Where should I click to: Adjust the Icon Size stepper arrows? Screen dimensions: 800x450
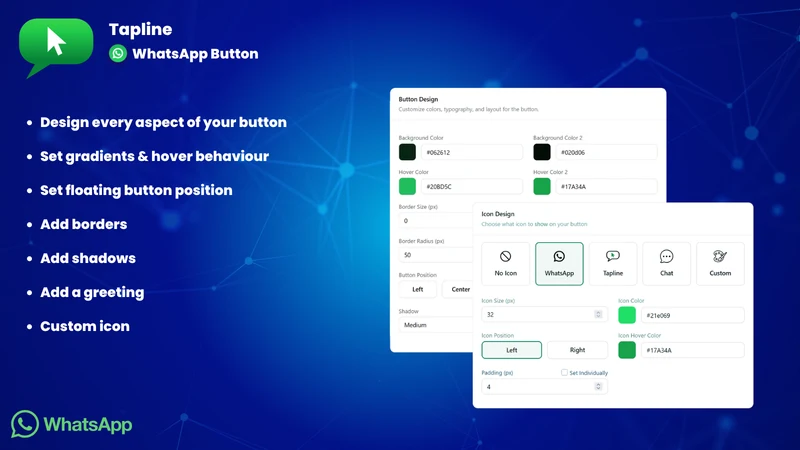click(x=598, y=314)
